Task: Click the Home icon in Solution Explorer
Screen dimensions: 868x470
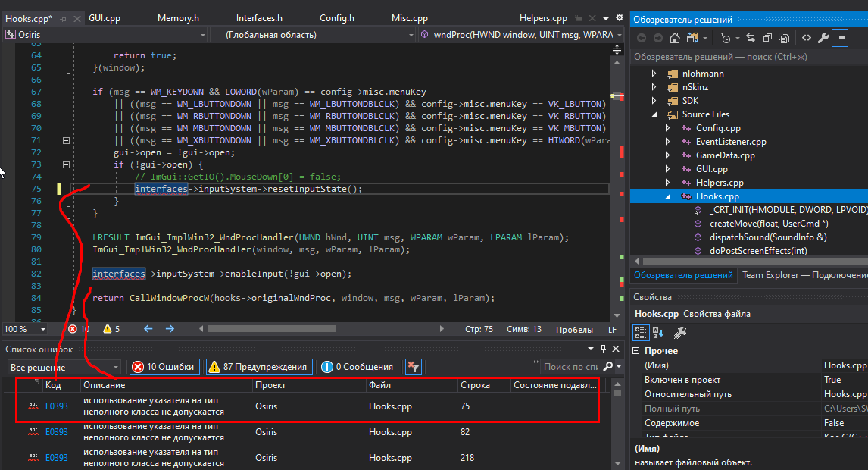Action: click(x=674, y=38)
